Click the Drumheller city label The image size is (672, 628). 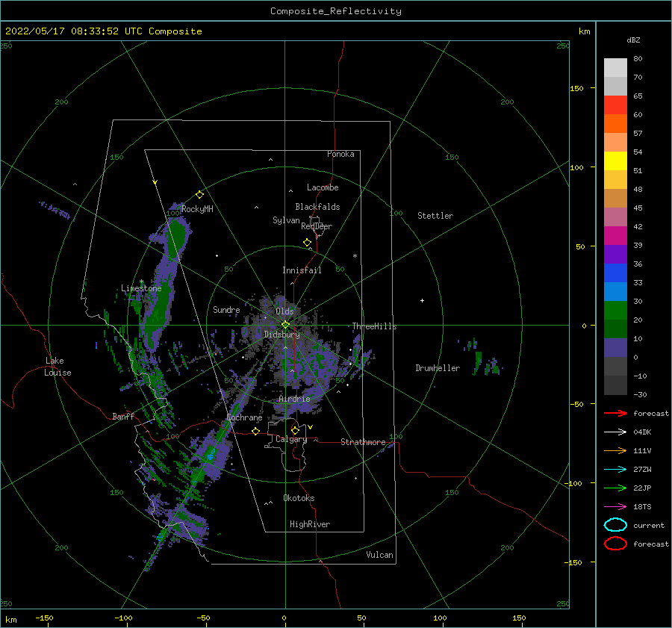coord(438,368)
